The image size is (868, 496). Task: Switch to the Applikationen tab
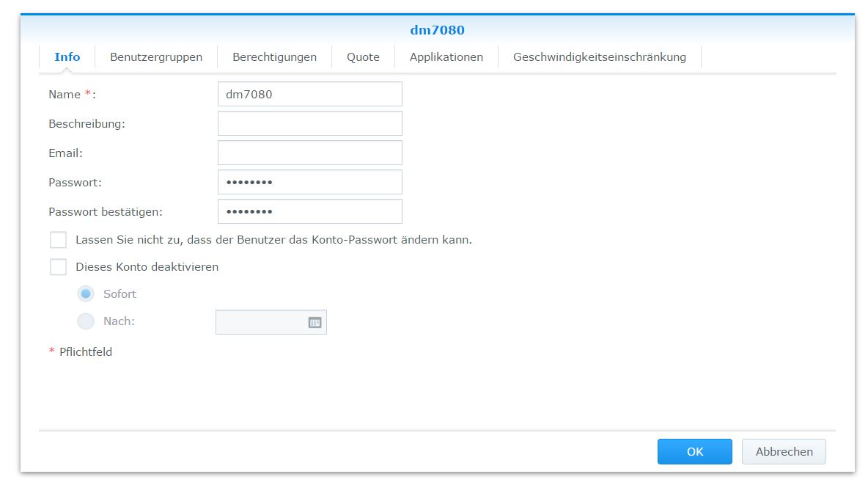tap(446, 56)
